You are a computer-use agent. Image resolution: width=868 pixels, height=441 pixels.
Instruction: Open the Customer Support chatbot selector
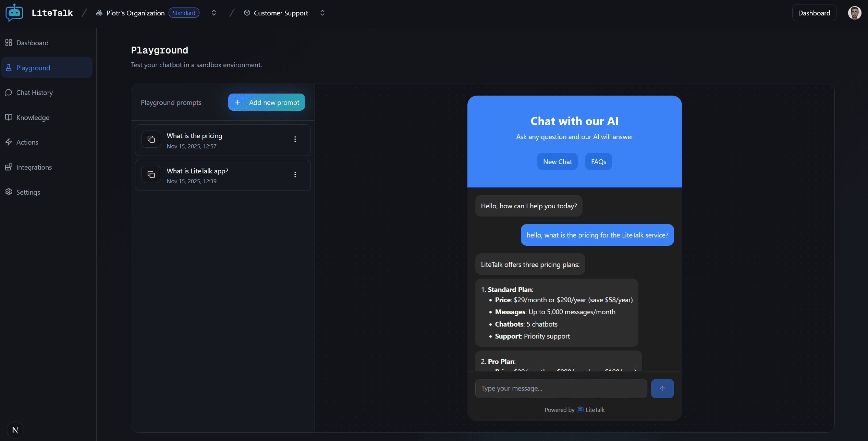pos(322,13)
